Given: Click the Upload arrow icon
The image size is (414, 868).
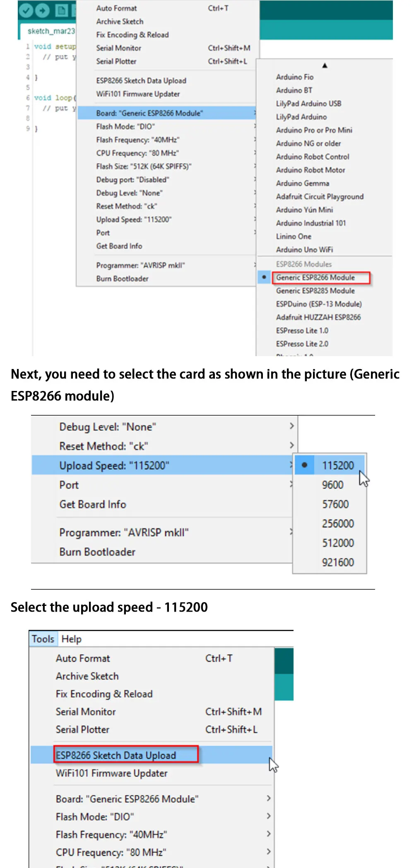Looking at the screenshot, I should (x=42, y=10).
